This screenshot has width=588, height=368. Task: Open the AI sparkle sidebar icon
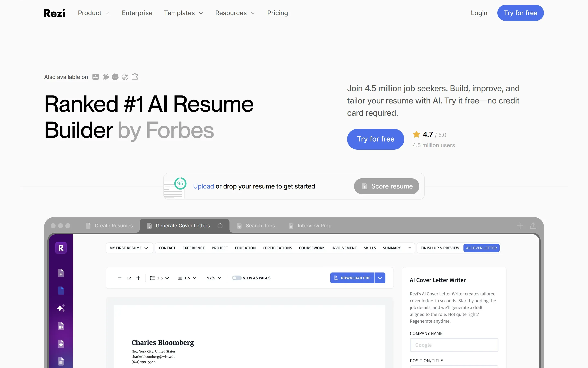61,308
